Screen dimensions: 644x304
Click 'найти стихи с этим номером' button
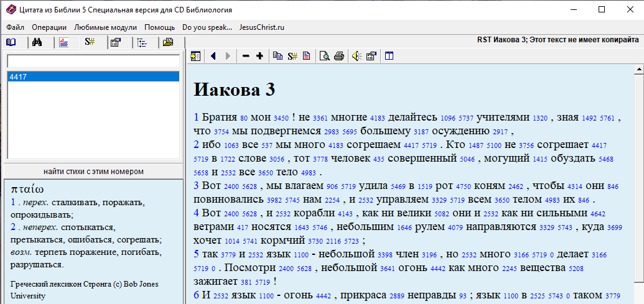click(93, 171)
